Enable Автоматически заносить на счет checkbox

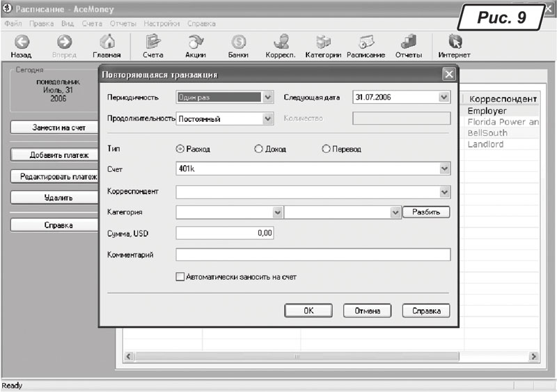(x=180, y=277)
